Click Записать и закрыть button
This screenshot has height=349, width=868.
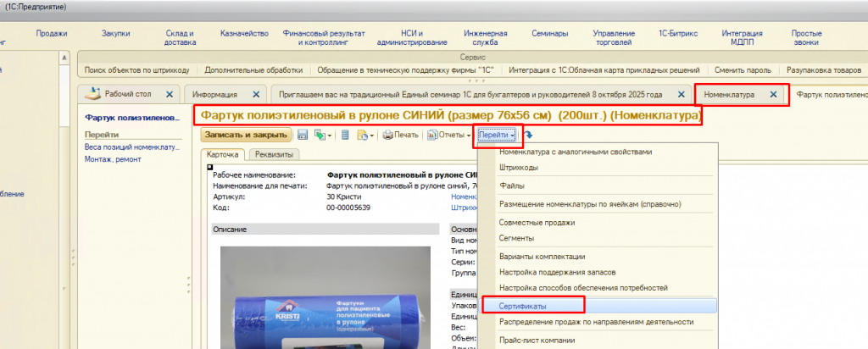[247, 135]
